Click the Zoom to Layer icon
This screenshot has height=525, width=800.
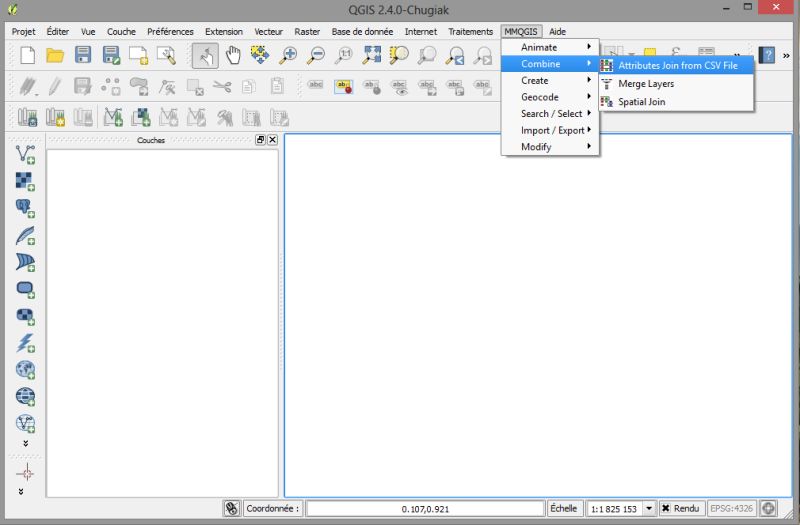tap(427, 55)
